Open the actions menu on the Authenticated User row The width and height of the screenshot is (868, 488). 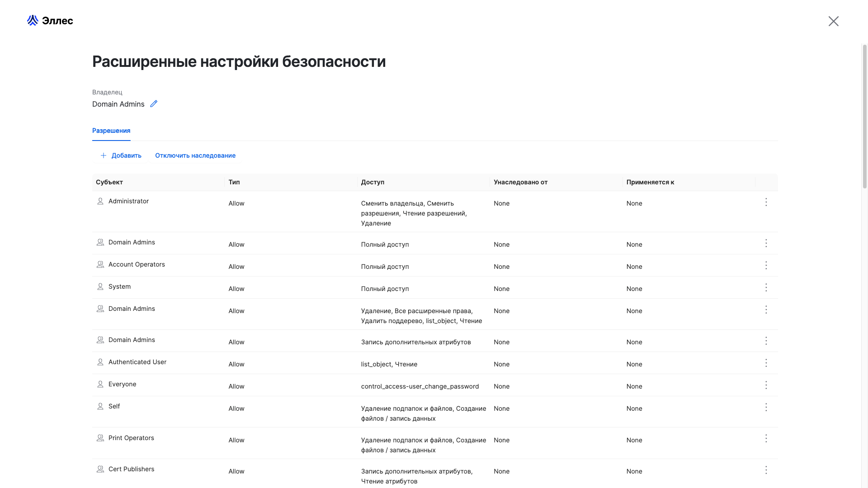pyautogui.click(x=766, y=363)
